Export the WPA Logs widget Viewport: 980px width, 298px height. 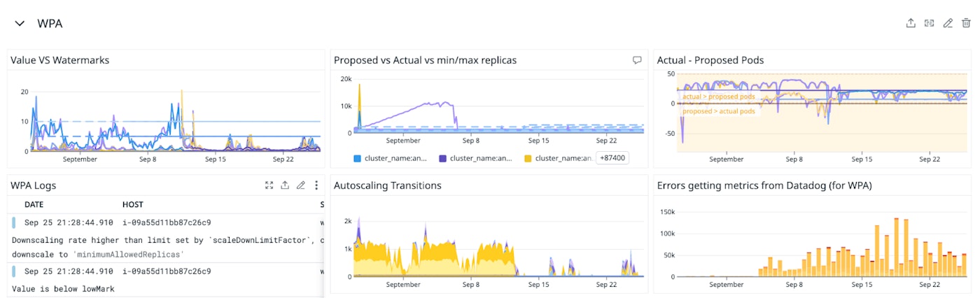click(285, 185)
